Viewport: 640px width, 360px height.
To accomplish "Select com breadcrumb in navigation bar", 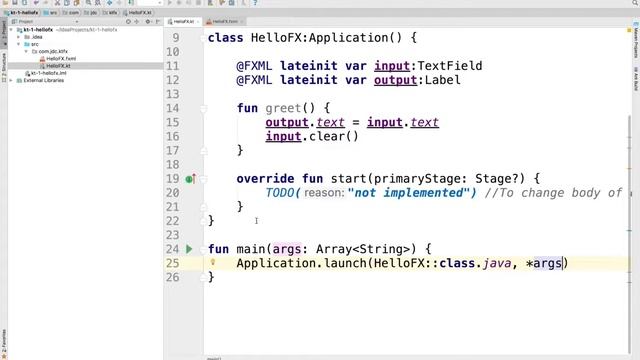I will point(71,13).
